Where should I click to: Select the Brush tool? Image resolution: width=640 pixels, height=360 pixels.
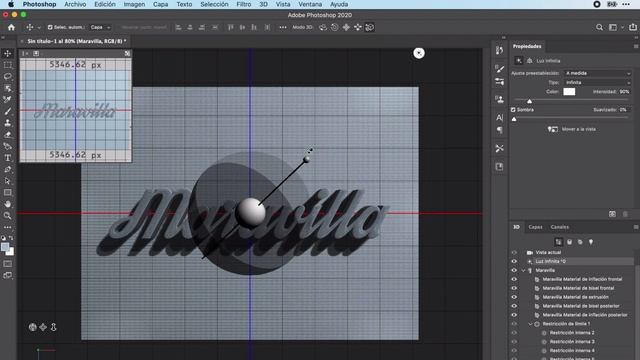pos(7,111)
